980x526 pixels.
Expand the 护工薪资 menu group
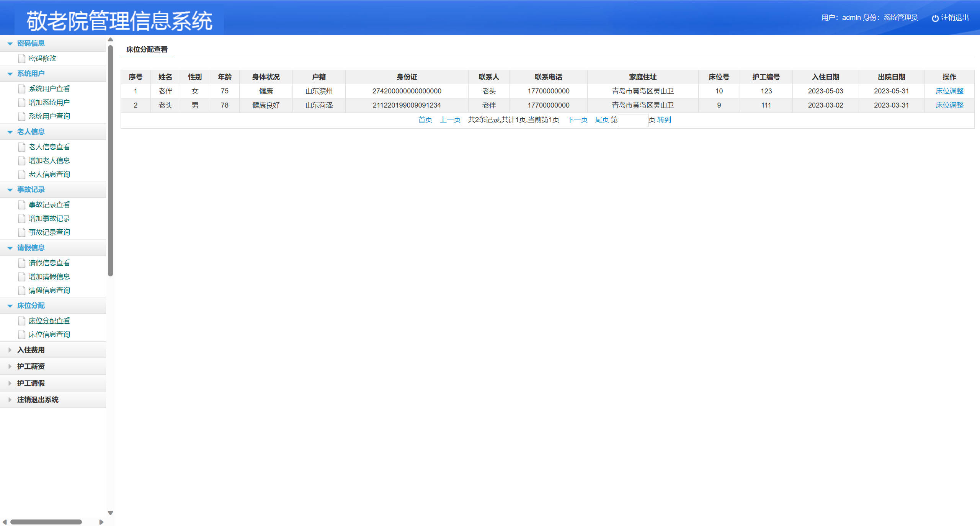pos(10,366)
